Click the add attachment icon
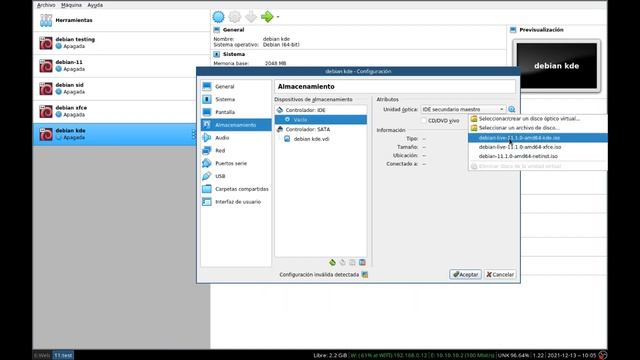The height and width of the screenshot is (360, 640). tap(352, 262)
